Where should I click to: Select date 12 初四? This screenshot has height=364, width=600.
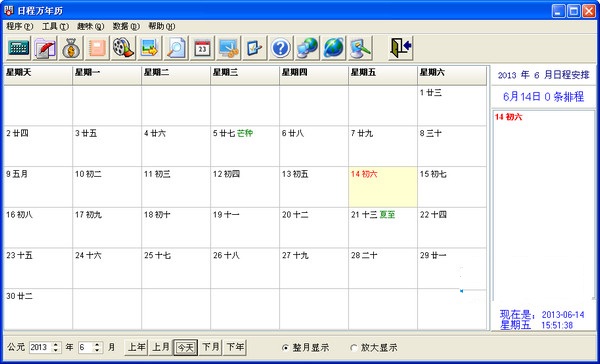pos(245,187)
